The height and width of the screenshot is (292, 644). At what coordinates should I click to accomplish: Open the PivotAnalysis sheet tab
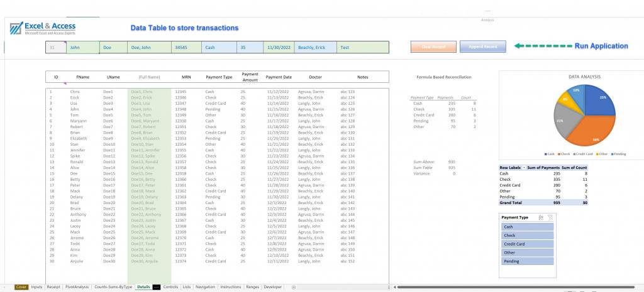click(x=77, y=287)
